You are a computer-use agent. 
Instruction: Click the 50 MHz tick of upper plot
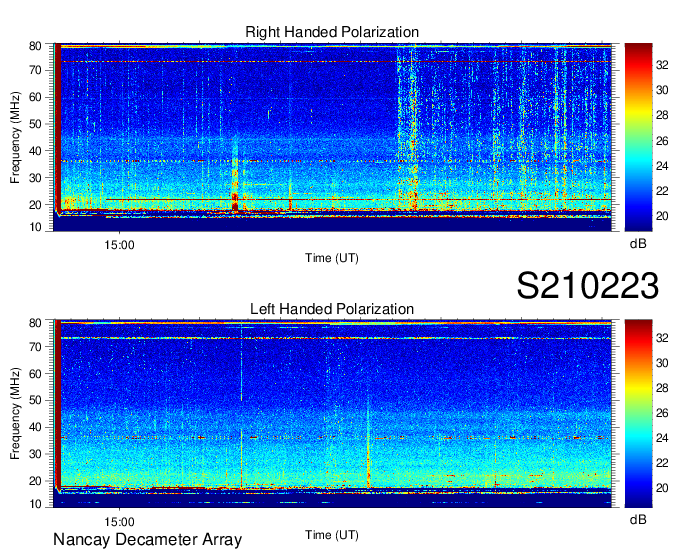coord(35,124)
